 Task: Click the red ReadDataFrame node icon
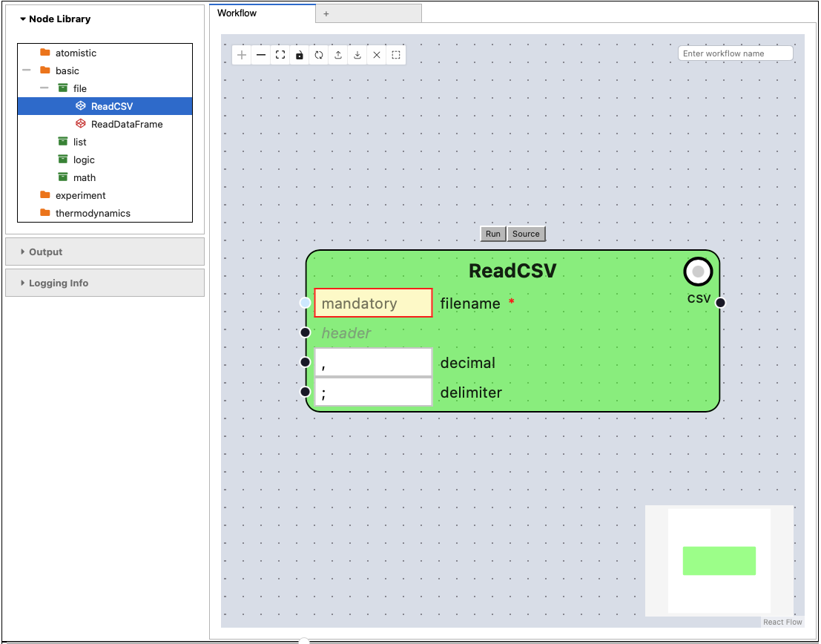coord(81,124)
